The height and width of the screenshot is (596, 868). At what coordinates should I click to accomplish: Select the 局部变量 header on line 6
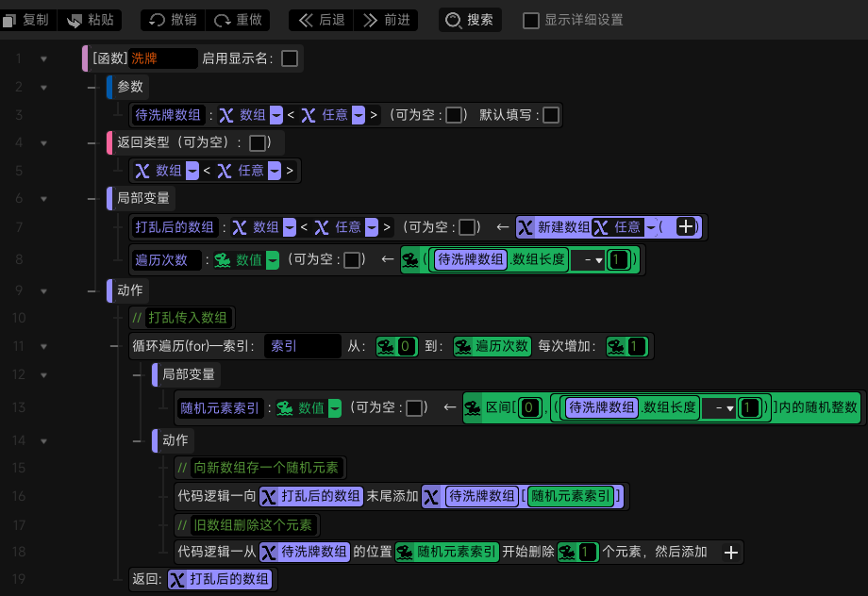(x=142, y=199)
